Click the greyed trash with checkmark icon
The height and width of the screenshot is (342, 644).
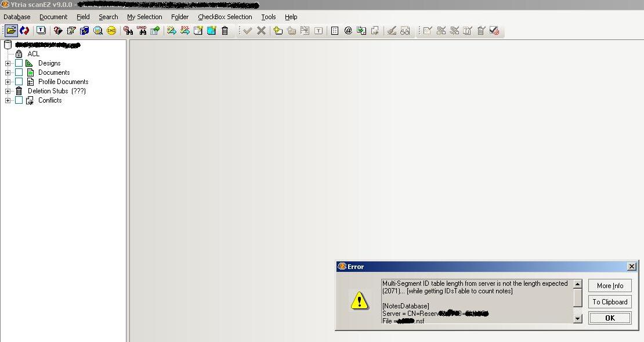click(x=481, y=30)
